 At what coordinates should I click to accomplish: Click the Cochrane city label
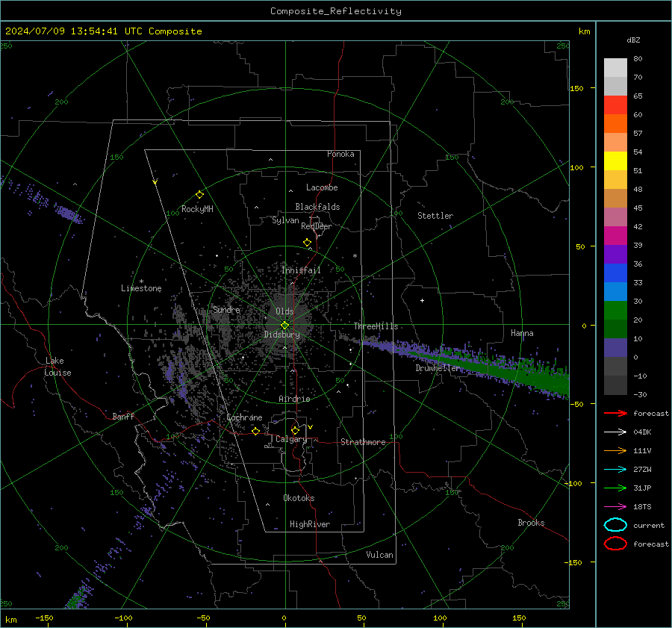[244, 417]
